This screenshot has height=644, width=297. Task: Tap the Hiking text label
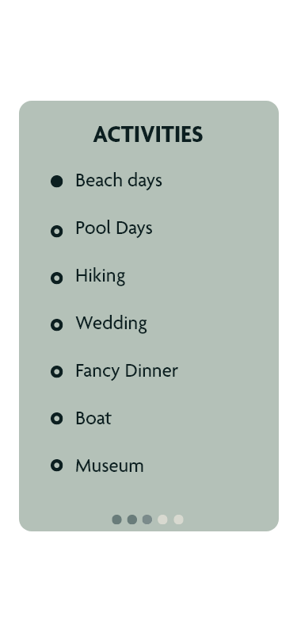(100, 276)
